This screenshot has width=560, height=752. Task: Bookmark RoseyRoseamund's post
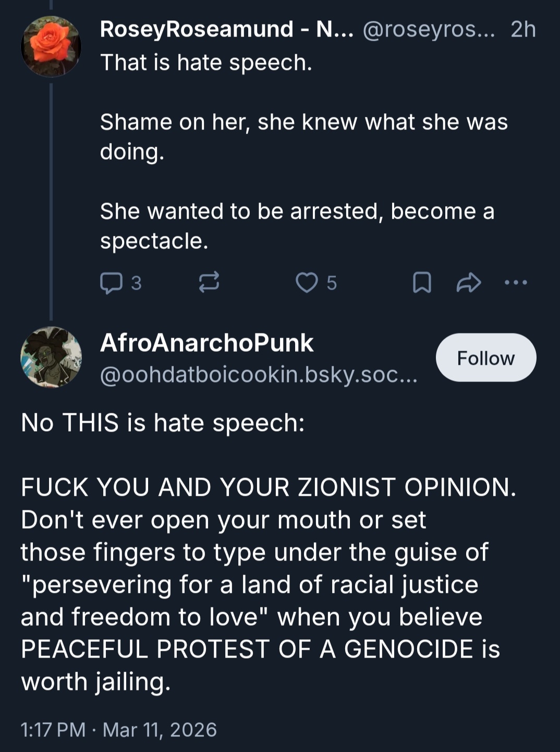pyautogui.click(x=422, y=282)
